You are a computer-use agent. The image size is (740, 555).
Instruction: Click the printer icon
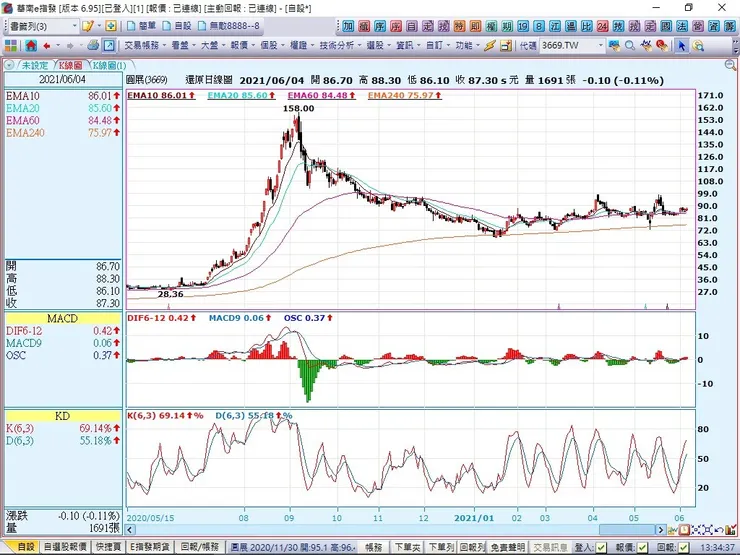point(93,45)
